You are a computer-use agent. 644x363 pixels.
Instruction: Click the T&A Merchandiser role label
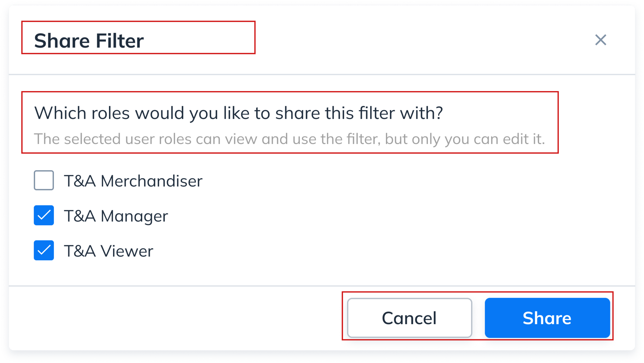point(133,181)
